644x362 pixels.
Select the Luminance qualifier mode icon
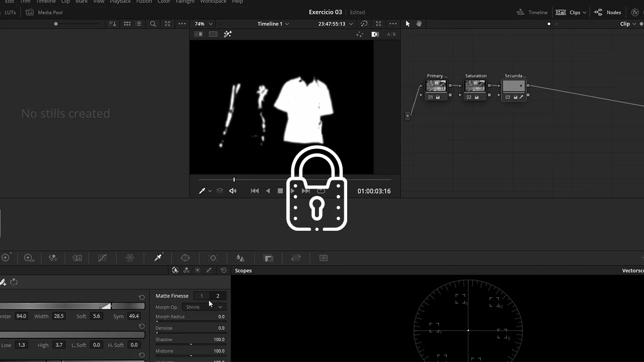pos(197,270)
